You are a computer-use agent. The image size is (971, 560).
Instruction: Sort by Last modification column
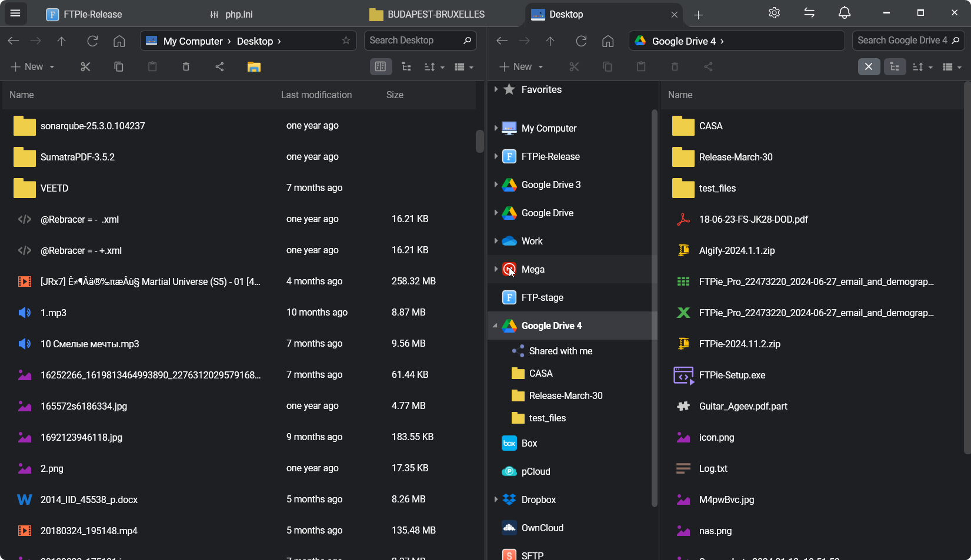click(316, 95)
